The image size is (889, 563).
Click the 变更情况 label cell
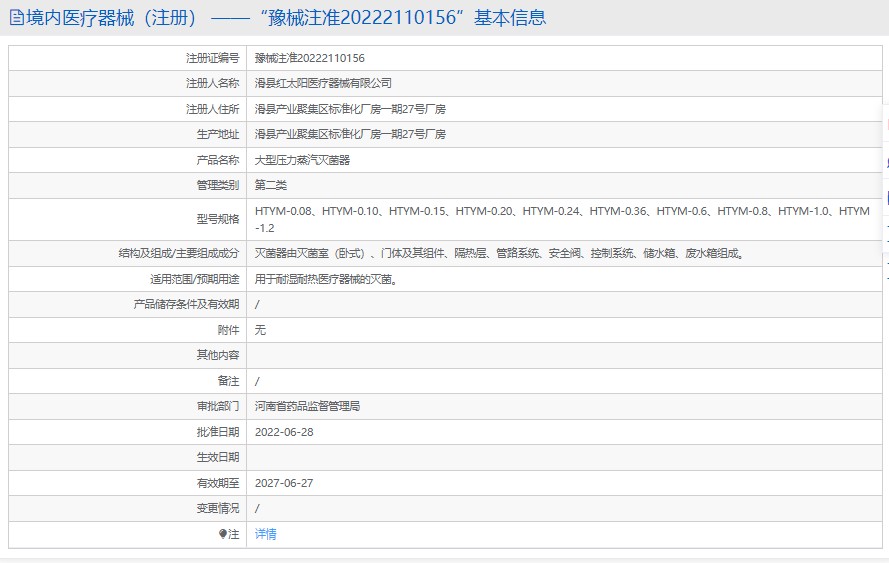tap(128, 509)
